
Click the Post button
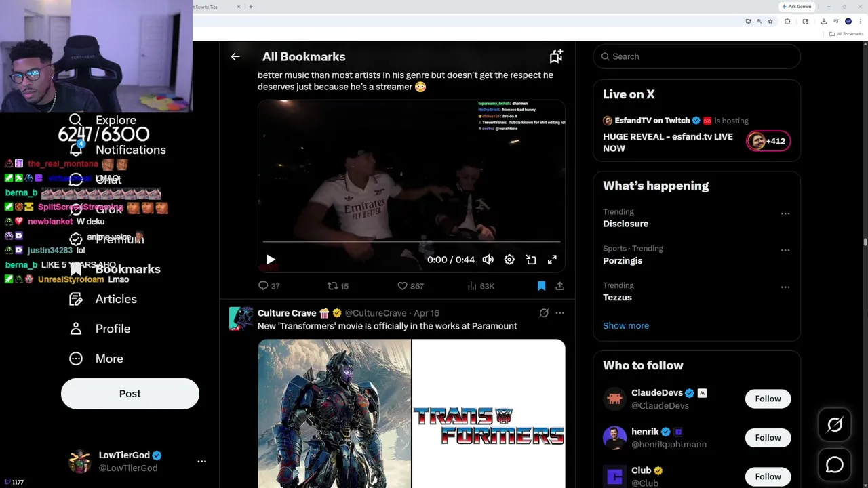click(x=130, y=394)
